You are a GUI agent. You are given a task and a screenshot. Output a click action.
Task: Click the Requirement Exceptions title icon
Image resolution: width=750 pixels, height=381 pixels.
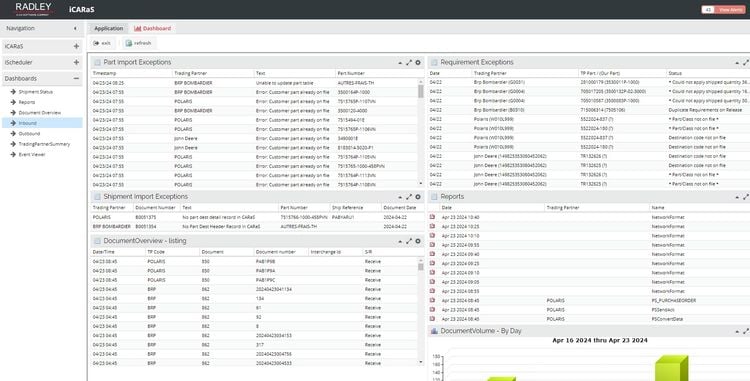434,63
